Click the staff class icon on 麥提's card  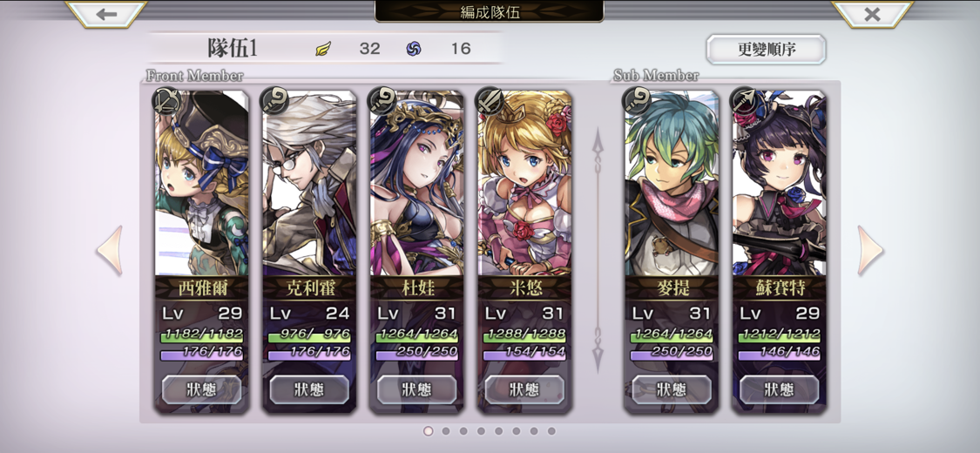click(x=636, y=100)
